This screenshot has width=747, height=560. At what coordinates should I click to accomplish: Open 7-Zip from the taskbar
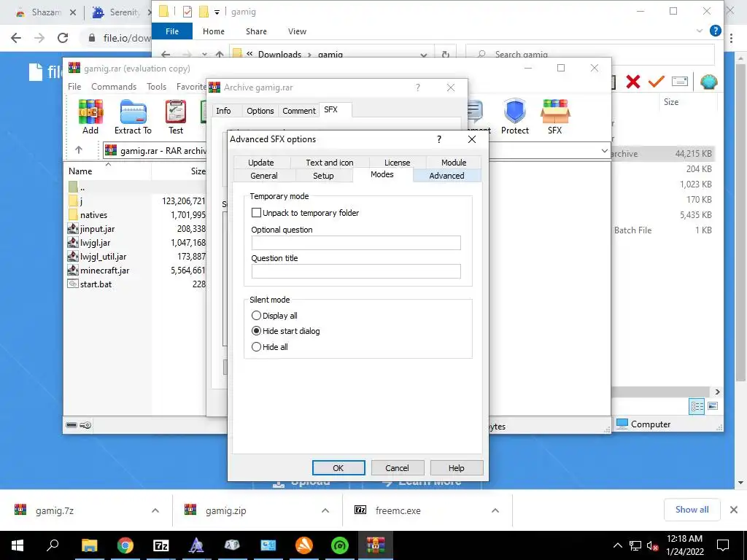tap(161, 545)
